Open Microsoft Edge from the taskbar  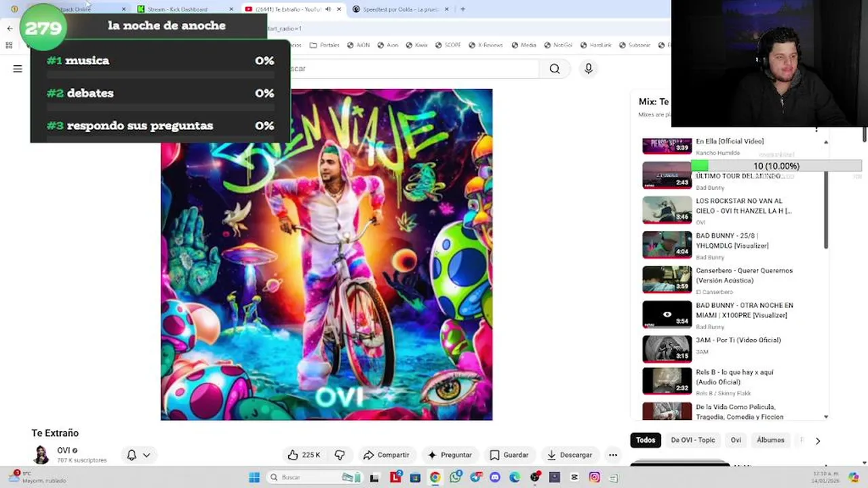(515, 477)
